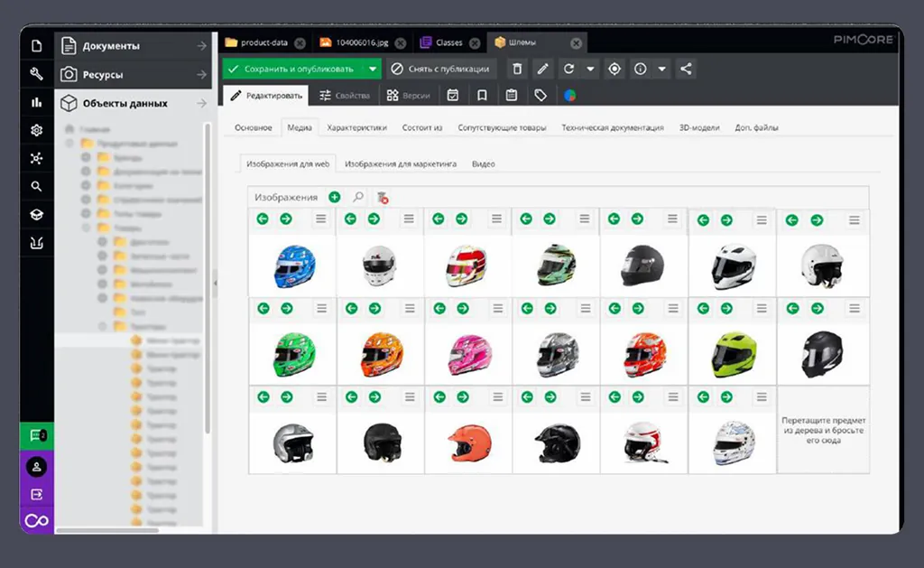Open hamburger menu above blue helmet
The image size is (924, 568).
(x=320, y=219)
